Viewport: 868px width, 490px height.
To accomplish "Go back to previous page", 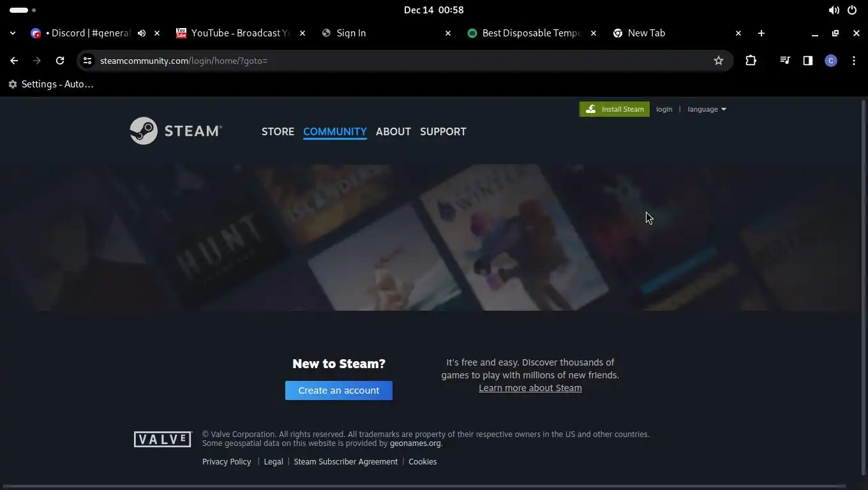I will point(14,61).
